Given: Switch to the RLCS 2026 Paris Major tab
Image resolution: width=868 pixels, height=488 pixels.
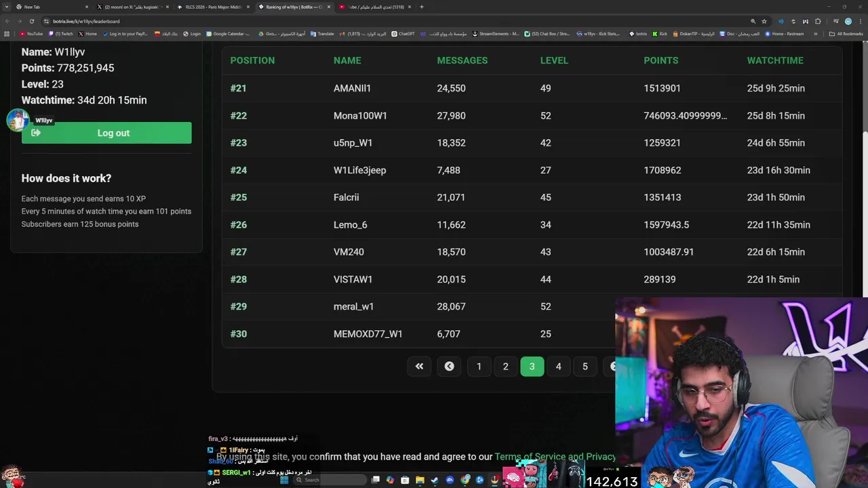Looking at the screenshot, I should pyautogui.click(x=214, y=7).
